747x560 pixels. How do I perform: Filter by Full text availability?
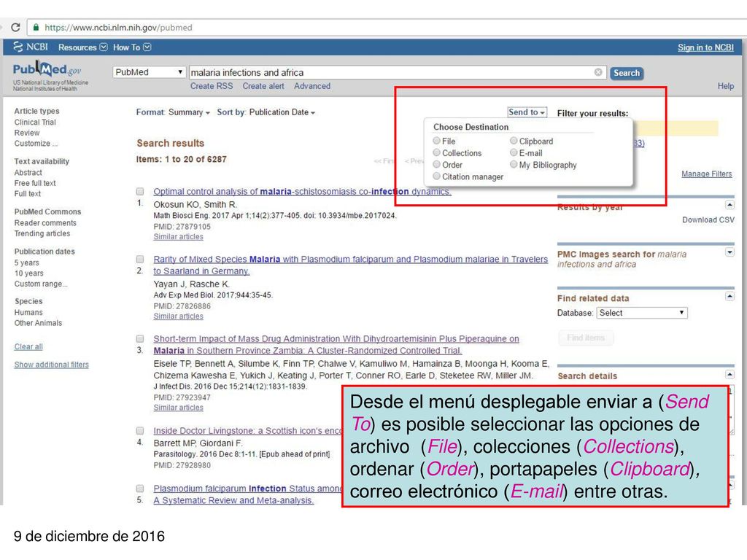pos(27,193)
